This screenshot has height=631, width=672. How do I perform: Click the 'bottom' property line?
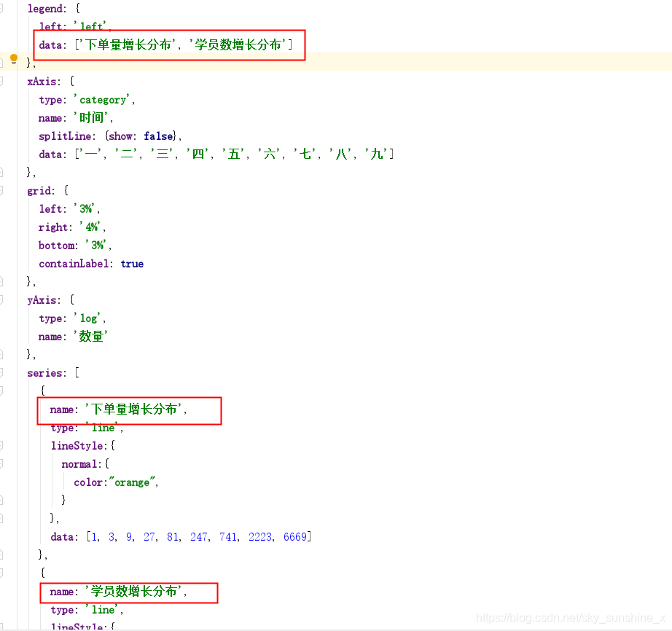(75, 246)
